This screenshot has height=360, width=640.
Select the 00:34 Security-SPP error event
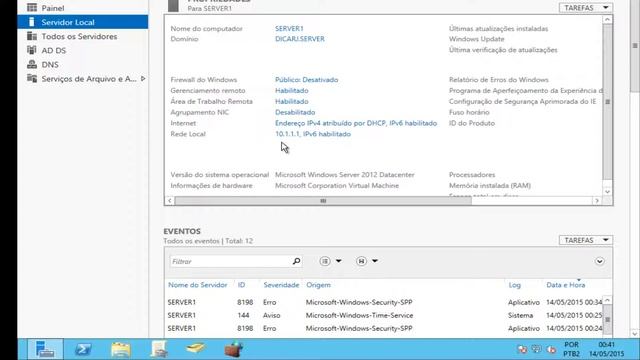tap(384, 302)
